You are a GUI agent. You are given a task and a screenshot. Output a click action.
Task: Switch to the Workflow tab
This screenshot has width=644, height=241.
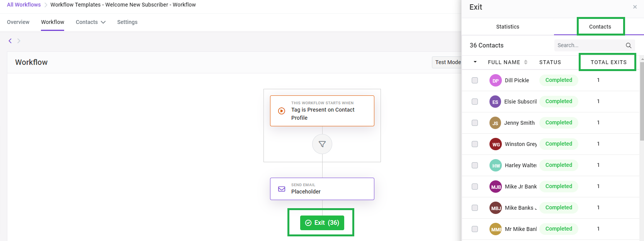click(x=53, y=22)
